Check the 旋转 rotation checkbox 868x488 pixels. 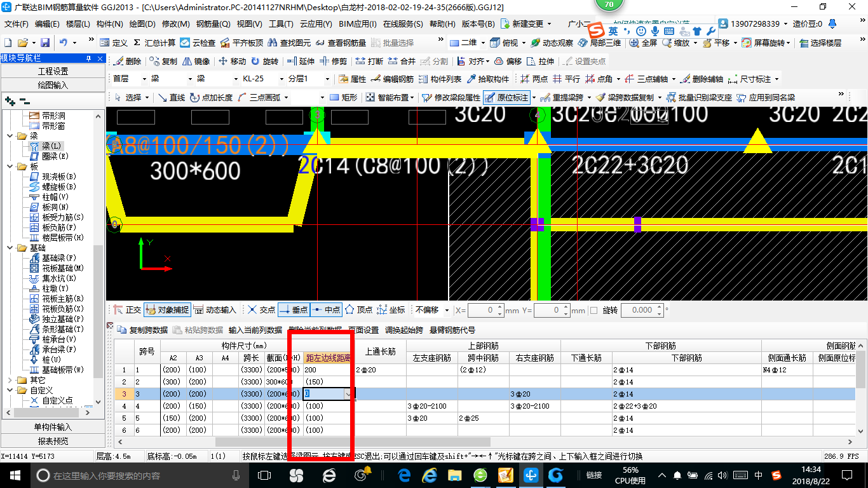coord(593,310)
